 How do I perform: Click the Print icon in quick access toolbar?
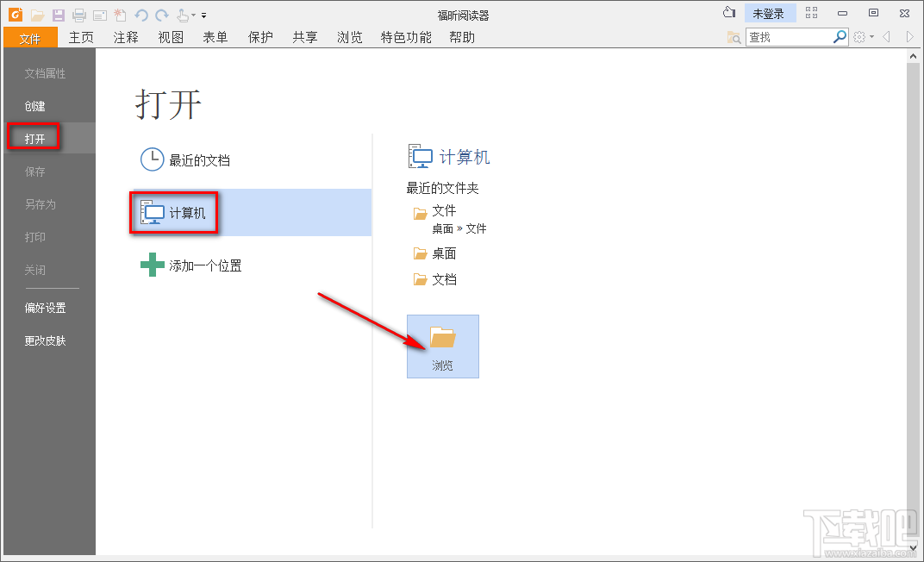click(x=78, y=14)
